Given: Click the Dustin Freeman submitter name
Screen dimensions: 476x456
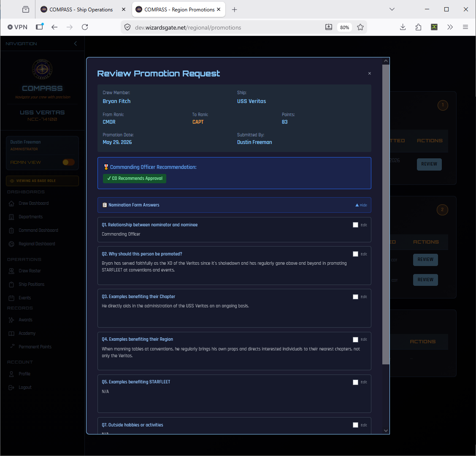Looking at the screenshot, I should tap(254, 142).
